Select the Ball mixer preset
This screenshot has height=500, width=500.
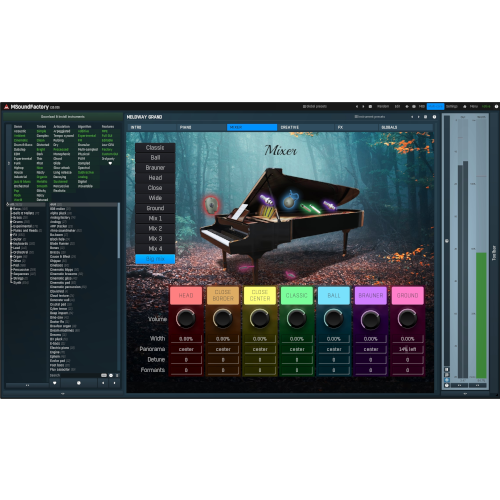[155, 158]
